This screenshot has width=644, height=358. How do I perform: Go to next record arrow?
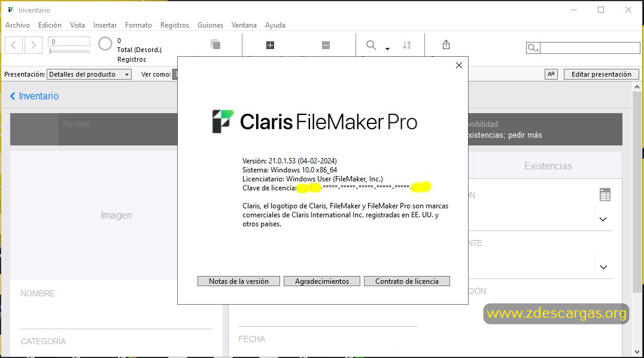34,45
